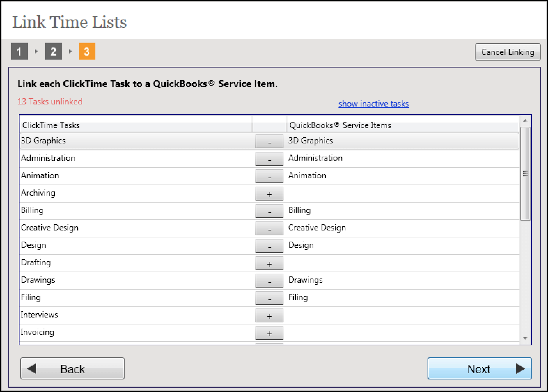
Task: Click Creative Design QuickBooks service item
Action: coord(317,228)
